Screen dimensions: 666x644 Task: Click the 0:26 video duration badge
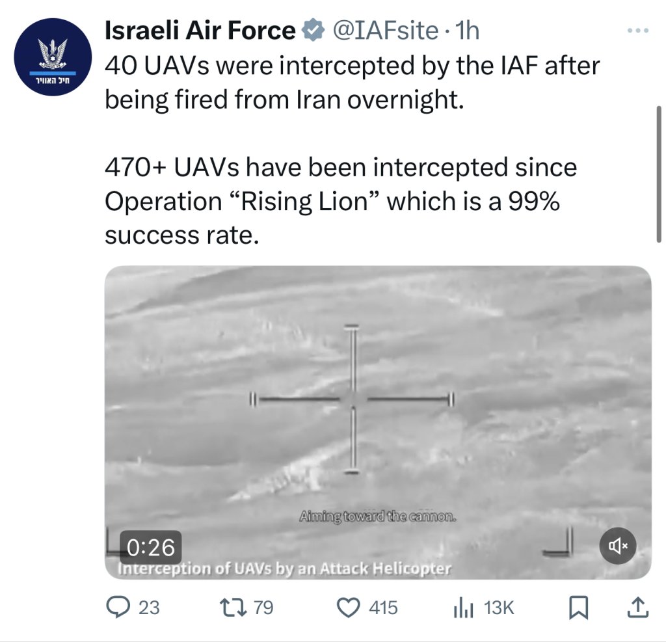pos(151,547)
